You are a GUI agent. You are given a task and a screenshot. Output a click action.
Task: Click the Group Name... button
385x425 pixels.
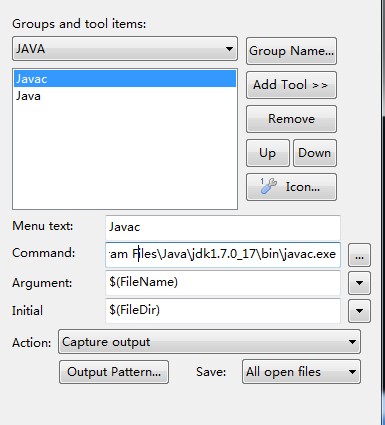[x=291, y=51]
